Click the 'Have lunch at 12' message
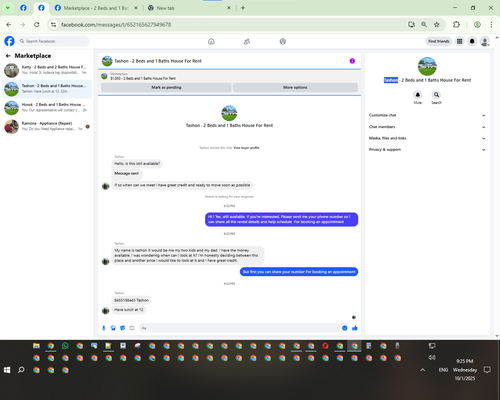The width and height of the screenshot is (500, 400). (x=129, y=310)
